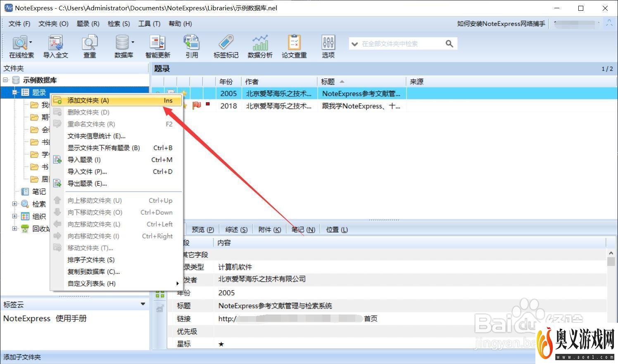
Task: Click the 使用手册 tag in tag cloud
Action: click(x=71, y=318)
